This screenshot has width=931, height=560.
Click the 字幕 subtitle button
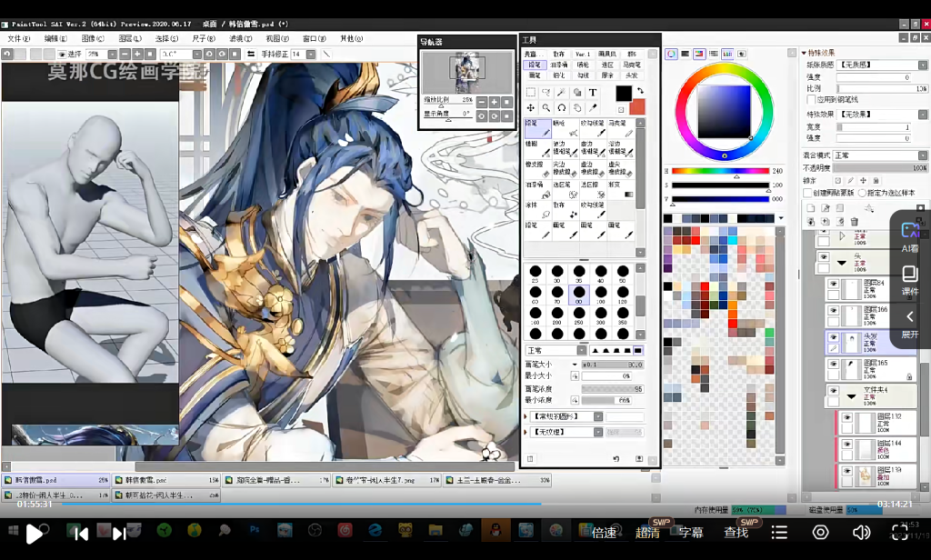[x=691, y=533]
